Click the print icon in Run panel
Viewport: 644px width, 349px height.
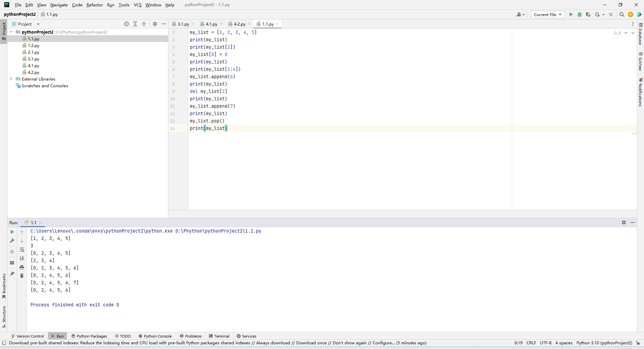click(x=22, y=267)
